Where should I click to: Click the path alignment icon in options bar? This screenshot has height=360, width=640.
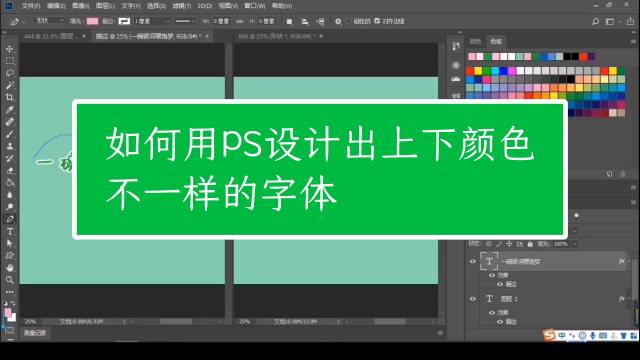click(x=304, y=21)
